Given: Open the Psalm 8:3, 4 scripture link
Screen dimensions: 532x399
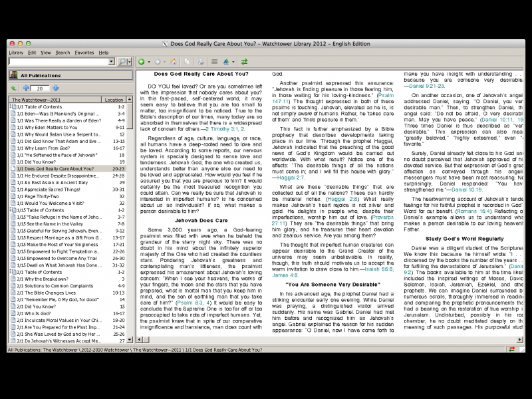Looking at the screenshot, I should click(194, 303).
